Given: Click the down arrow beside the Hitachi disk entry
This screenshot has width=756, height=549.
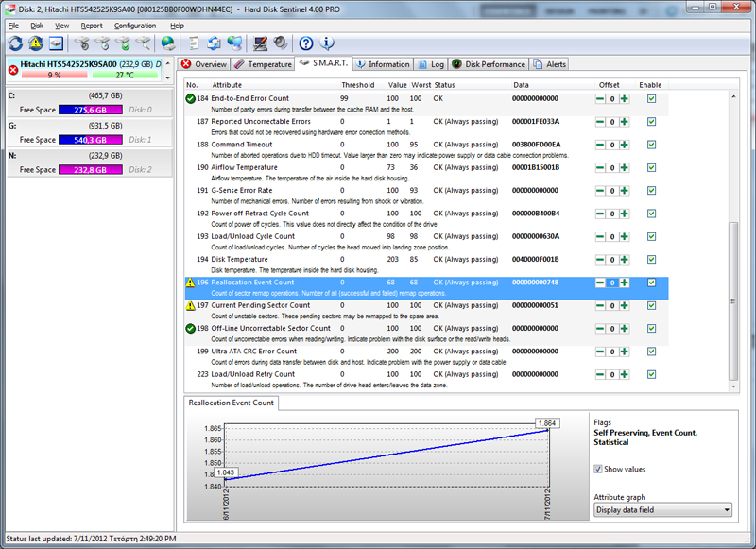Looking at the screenshot, I should 168,77.
